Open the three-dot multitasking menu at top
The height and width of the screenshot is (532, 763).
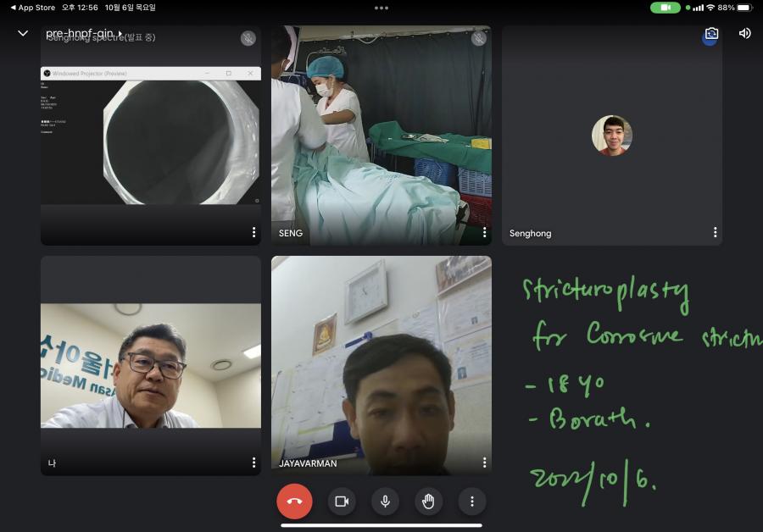click(x=381, y=8)
